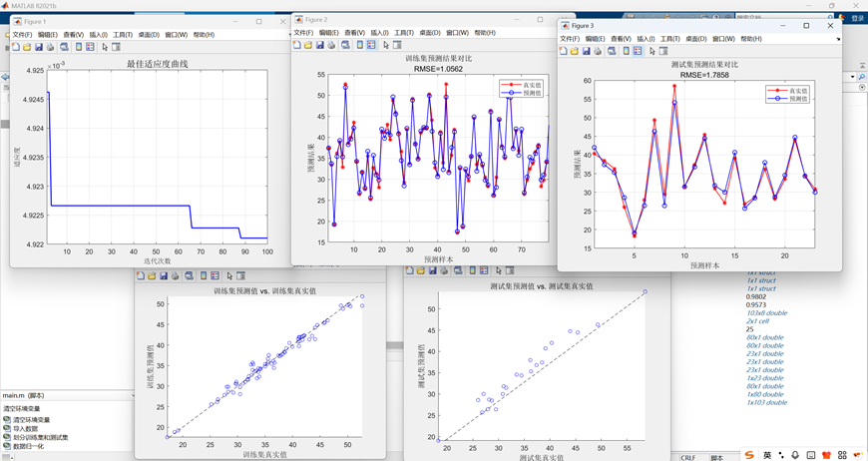Insert legend icon in Figure 1 toolbar
The image size is (868, 461).
90,47
